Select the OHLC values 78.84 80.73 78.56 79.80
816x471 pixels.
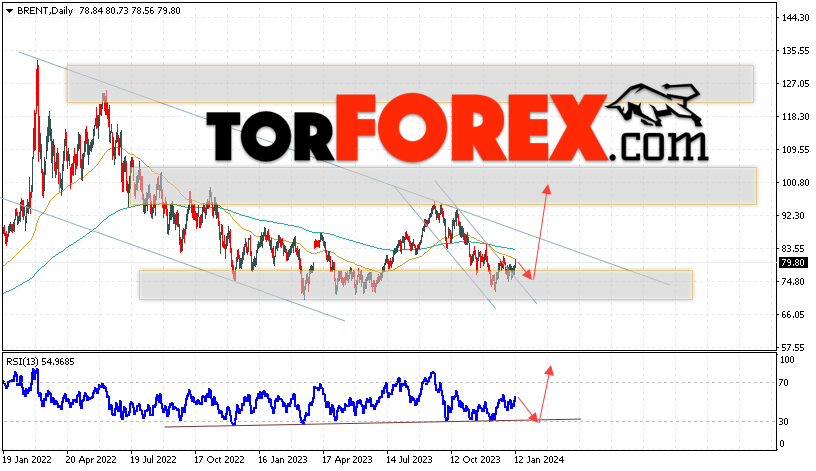[x=130, y=11]
